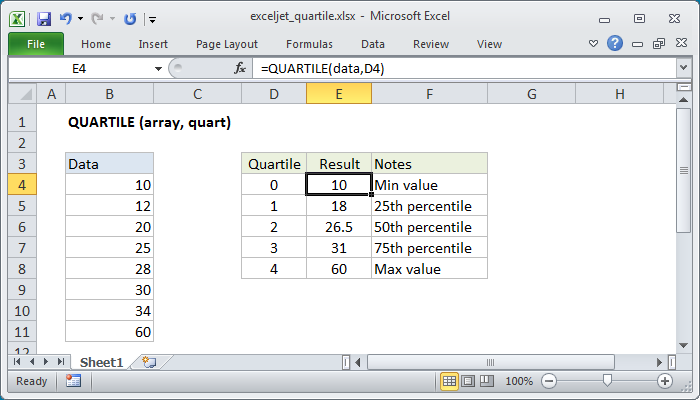This screenshot has height=400, width=700.
Task: Switch to the Insert ribbon tab
Action: point(153,44)
